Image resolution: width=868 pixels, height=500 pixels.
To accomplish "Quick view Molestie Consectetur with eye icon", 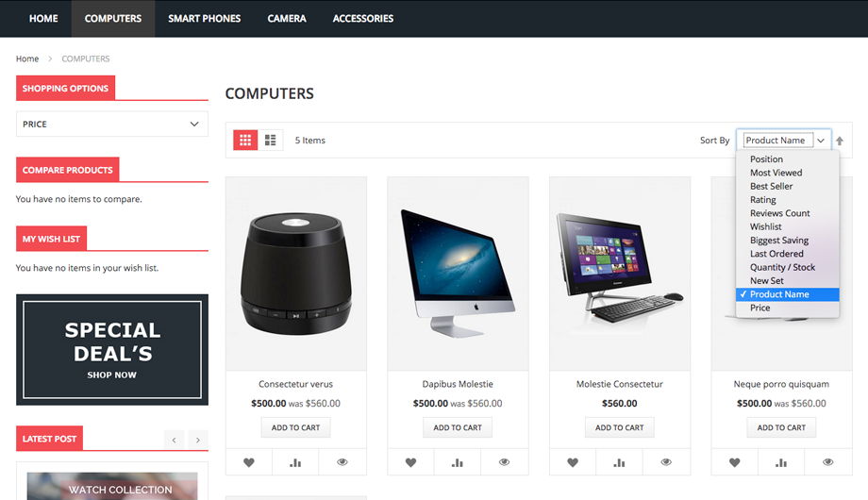I will [x=666, y=462].
